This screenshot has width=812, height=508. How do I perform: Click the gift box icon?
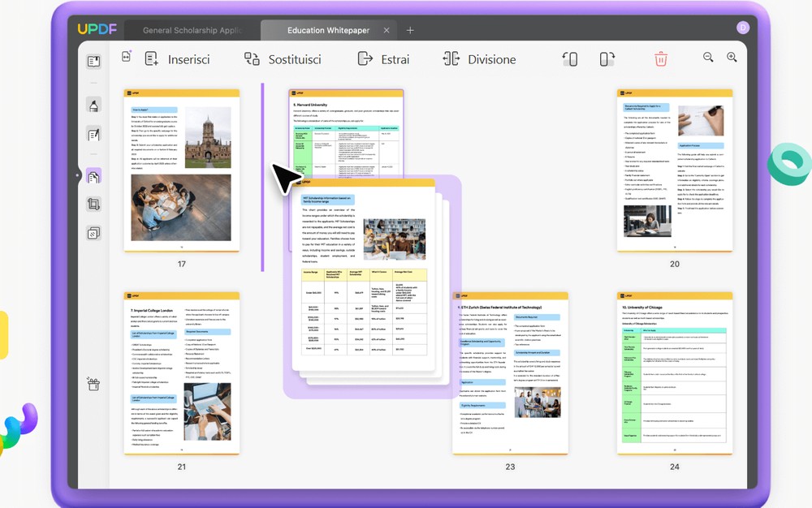[93, 384]
